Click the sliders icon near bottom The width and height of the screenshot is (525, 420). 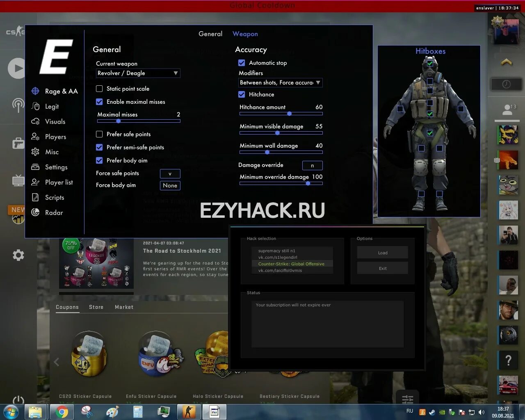(408, 399)
